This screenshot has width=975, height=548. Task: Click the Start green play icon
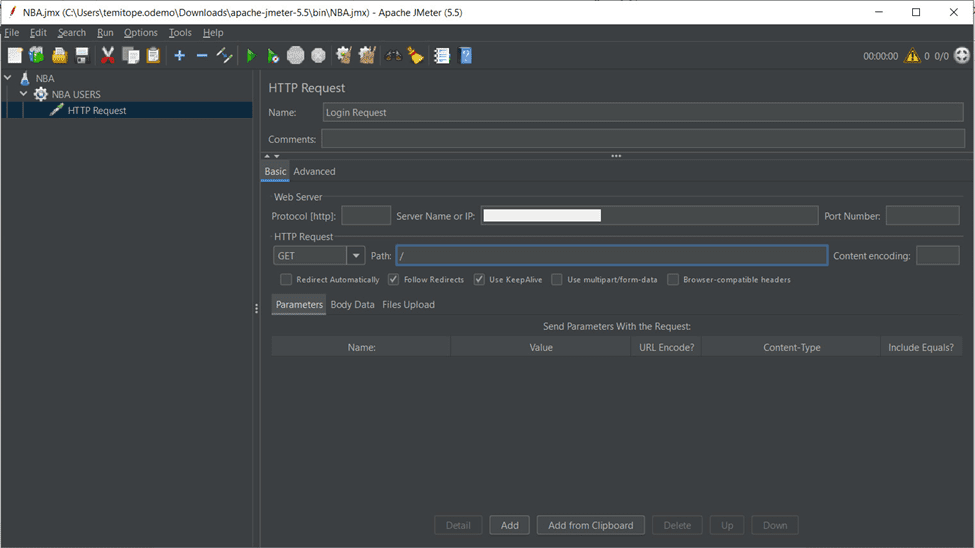point(251,56)
